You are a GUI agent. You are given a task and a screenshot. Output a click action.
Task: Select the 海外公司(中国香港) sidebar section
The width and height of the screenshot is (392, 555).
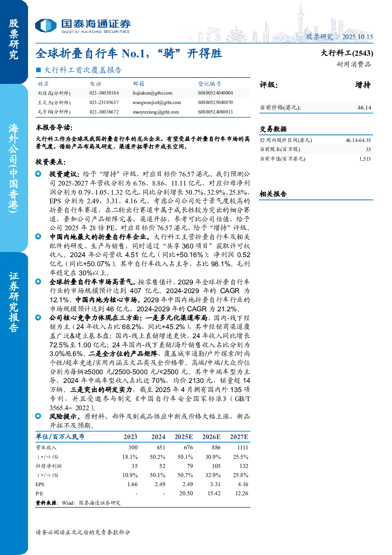tap(14, 168)
